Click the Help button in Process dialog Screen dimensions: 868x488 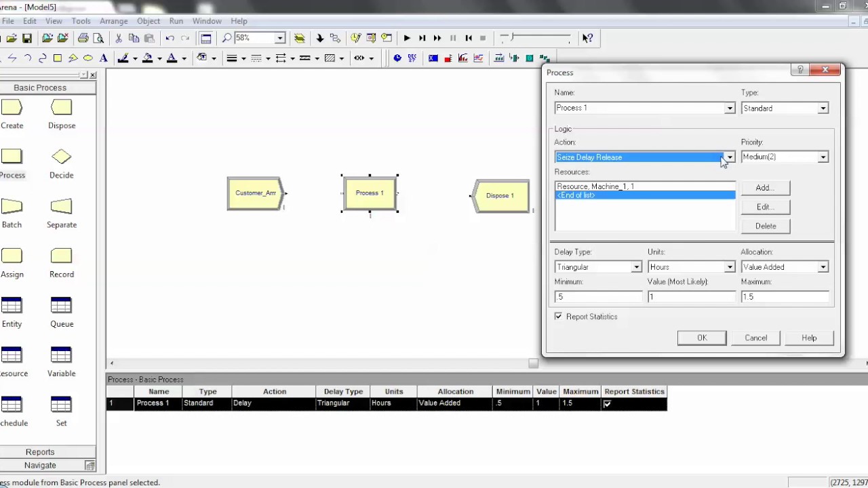pos(809,338)
